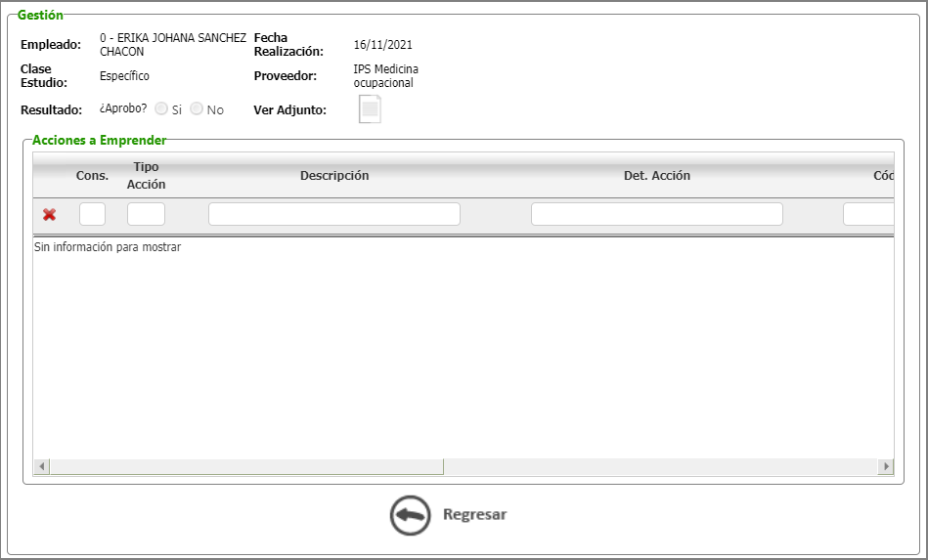Open the Ver Adjunto document icon
928x560 pixels.
(370, 109)
